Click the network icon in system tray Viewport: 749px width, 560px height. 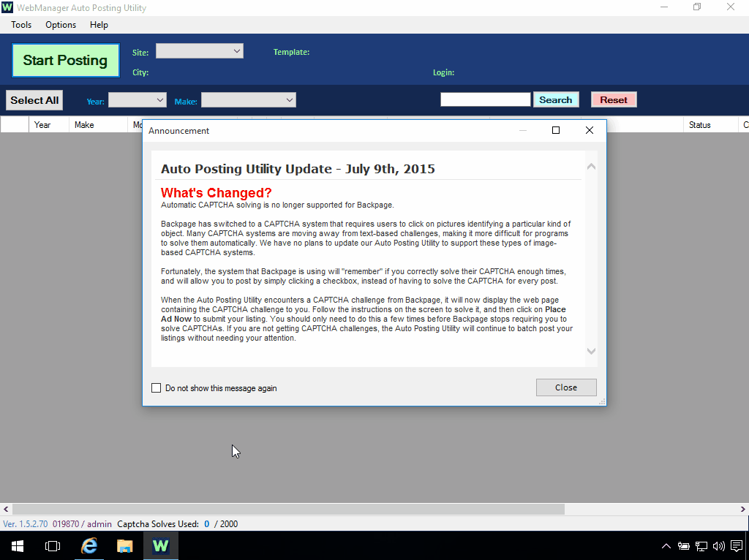[x=701, y=546]
